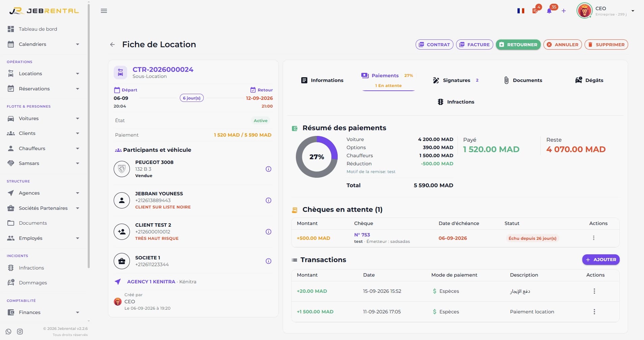Viewport: 644px width, 340px height.
Task: Show info for PEUGEOT 3008 vehicle
Action: click(269, 169)
